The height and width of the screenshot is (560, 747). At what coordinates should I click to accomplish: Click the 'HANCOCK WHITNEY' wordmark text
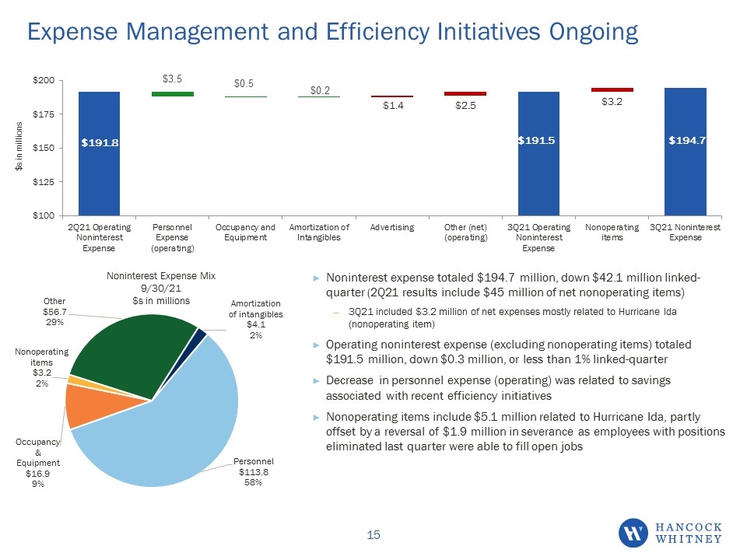(689, 534)
